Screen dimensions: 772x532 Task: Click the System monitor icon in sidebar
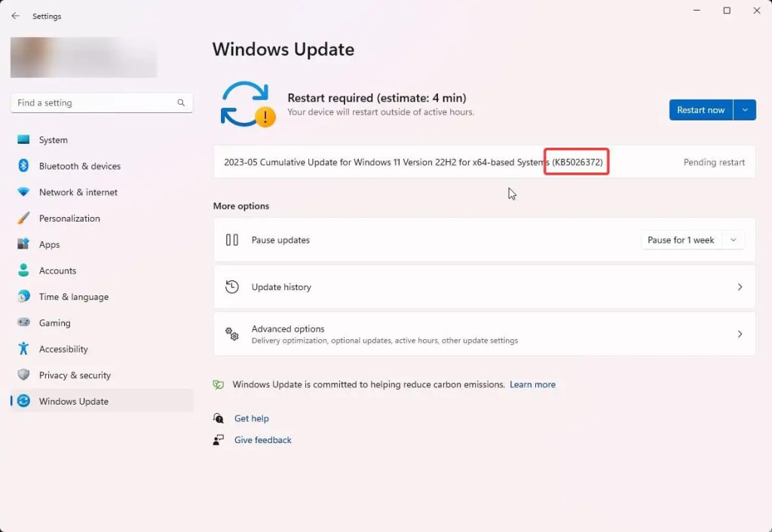click(23, 140)
